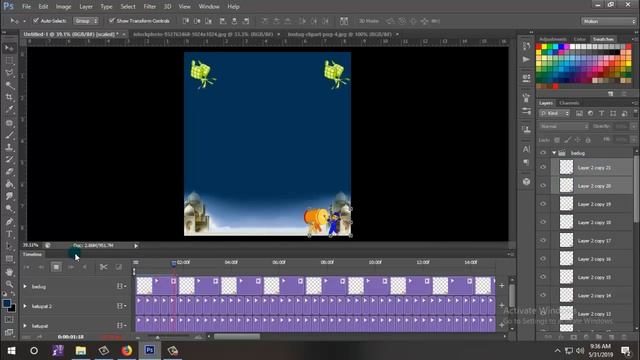640x360 pixels.
Task: Open Firefox from the taskbar
Action: 127,350
